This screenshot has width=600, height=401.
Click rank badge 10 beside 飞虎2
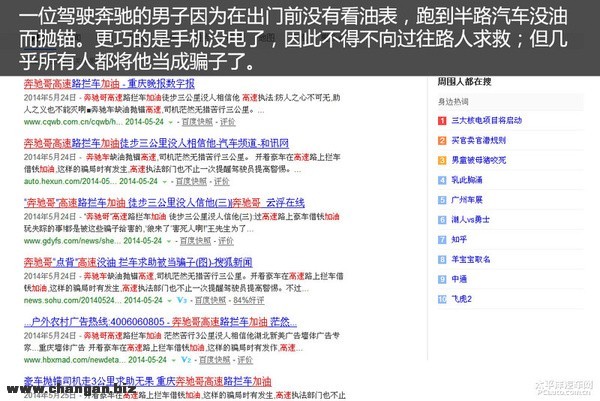click(x=442, y=299)
